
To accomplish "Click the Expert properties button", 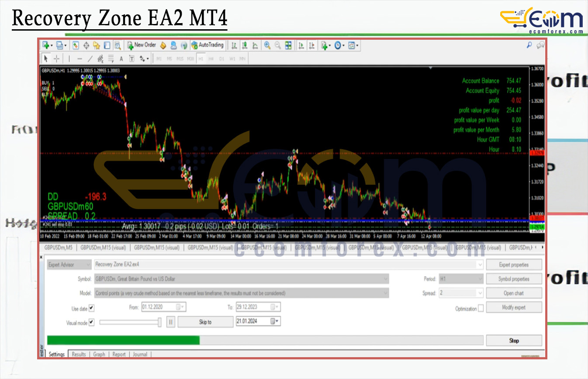I will [x=514, y=265].
